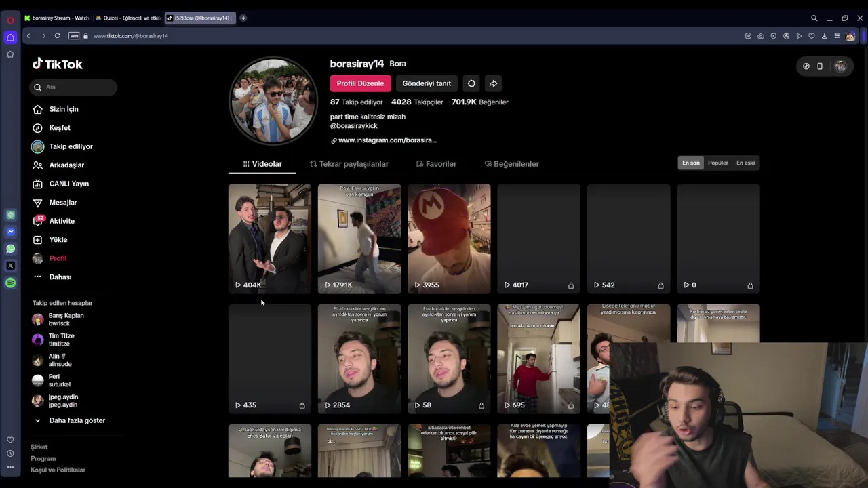Open Alin alinsude followed account
The width and height of the screenshot is (868, 488).
52,360
